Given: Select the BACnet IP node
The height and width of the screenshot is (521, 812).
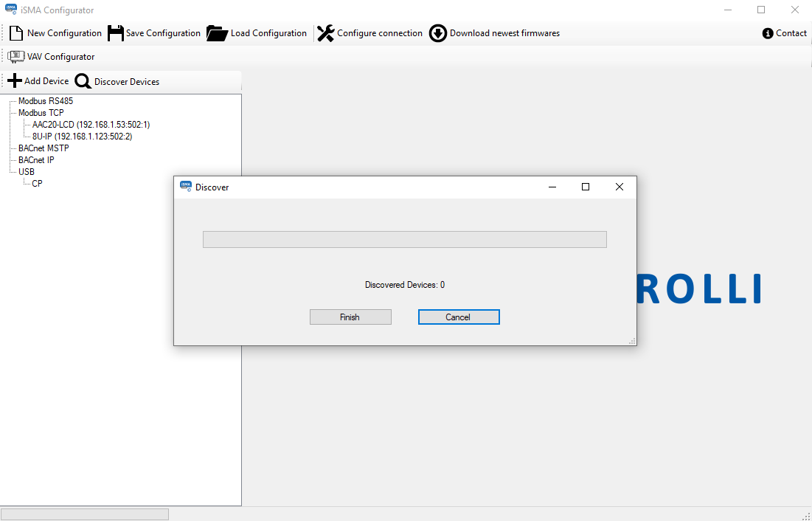Looking at the screenshot, I should tap(36, 160).
